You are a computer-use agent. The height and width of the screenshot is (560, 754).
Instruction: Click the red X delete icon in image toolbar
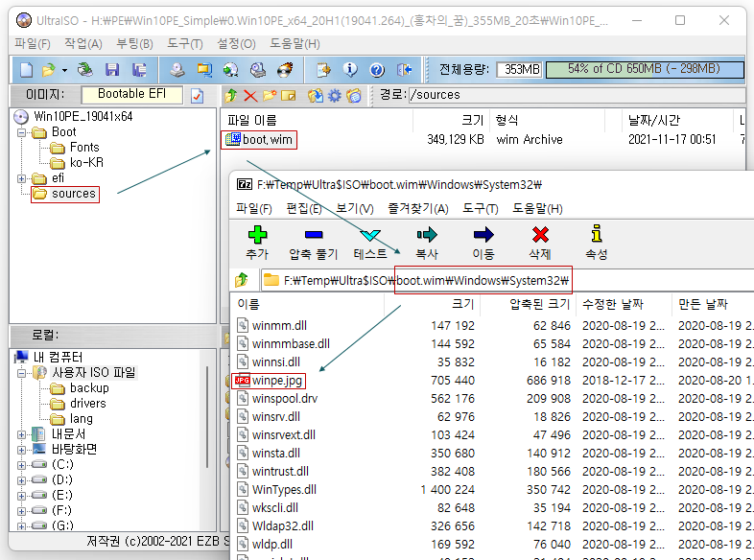click(x=250, y=96)
